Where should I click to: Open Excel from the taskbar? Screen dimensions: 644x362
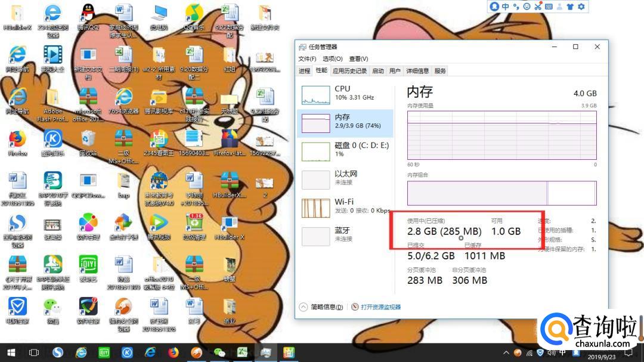(242, 352)
